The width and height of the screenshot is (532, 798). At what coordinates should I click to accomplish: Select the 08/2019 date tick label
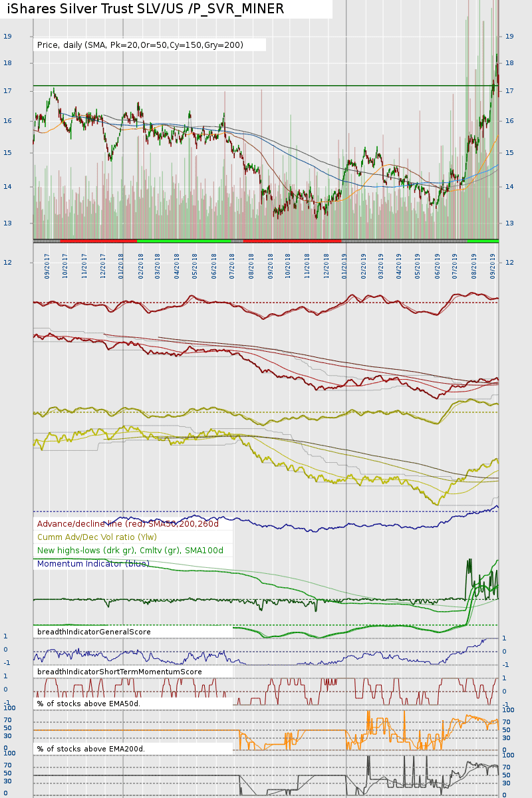[x=474, y=265]
